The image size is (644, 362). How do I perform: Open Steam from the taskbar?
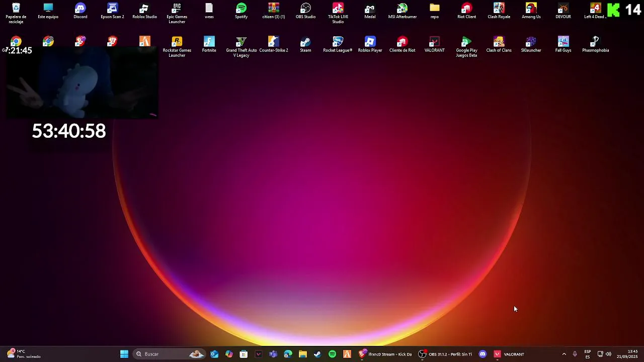317,354
